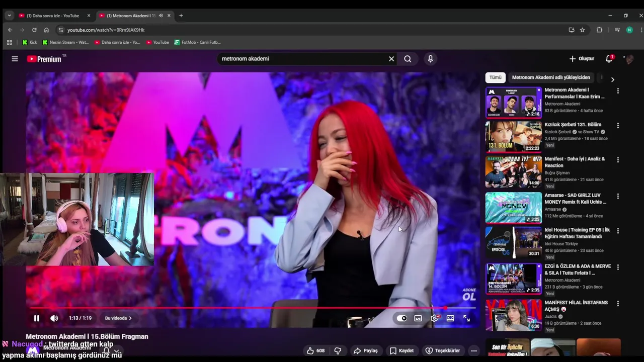Screen dimensions: 644x362
Task: Open the extensions puzzle menu
Action: pyautogui.click(x=599, y=30)
